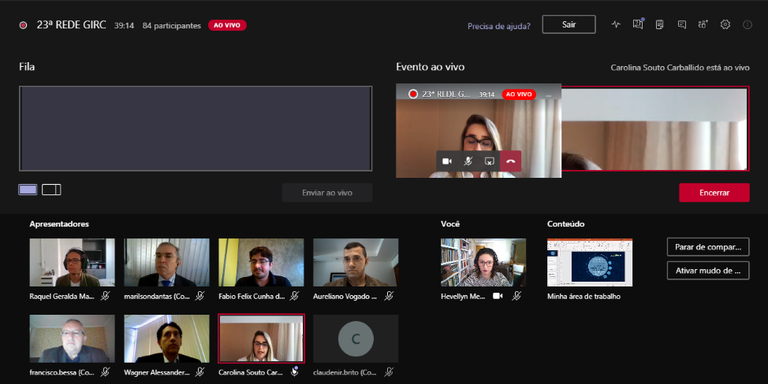Open the health and performance pulse icon
The image size is (768, 384).
pos(616,24)
